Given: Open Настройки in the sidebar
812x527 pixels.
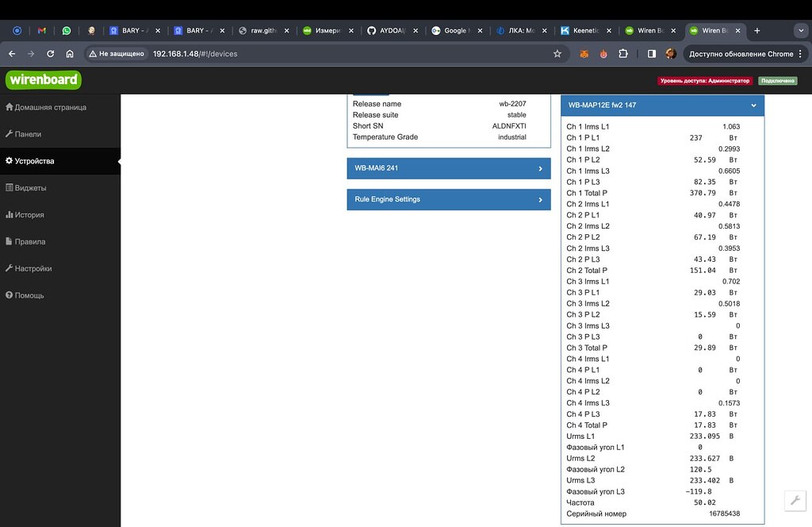Looking at the screenshot, I should point(35,268).
